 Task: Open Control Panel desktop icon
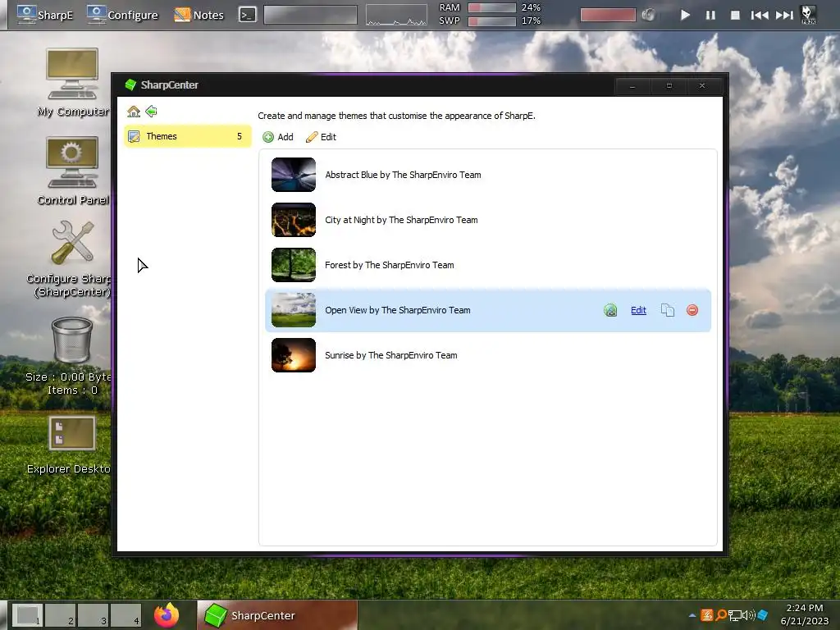click(72, 171)
